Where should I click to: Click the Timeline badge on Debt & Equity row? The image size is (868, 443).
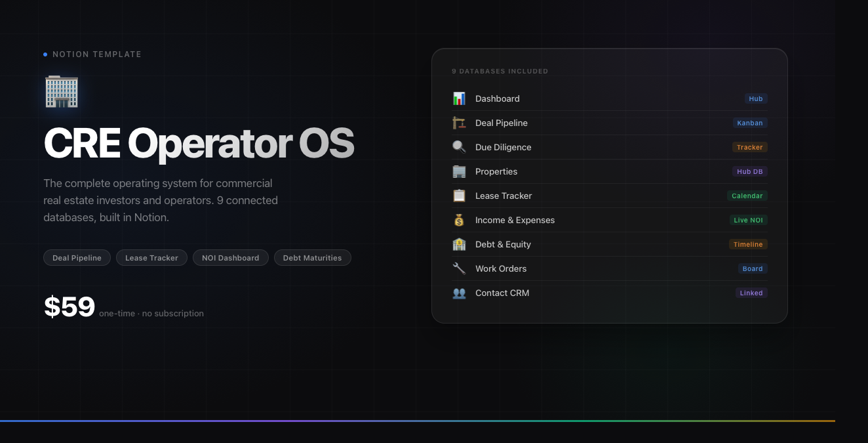(748, 244)
